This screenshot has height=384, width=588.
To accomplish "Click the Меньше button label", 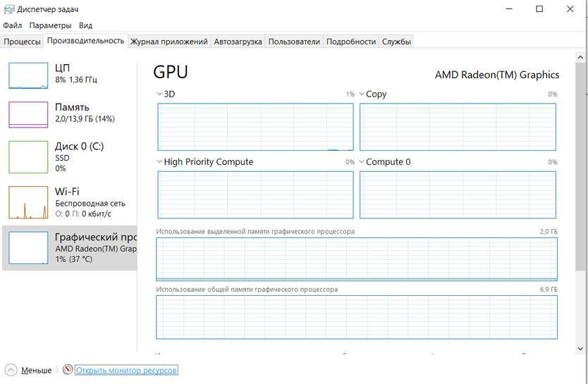I will [x=36, y=370].
